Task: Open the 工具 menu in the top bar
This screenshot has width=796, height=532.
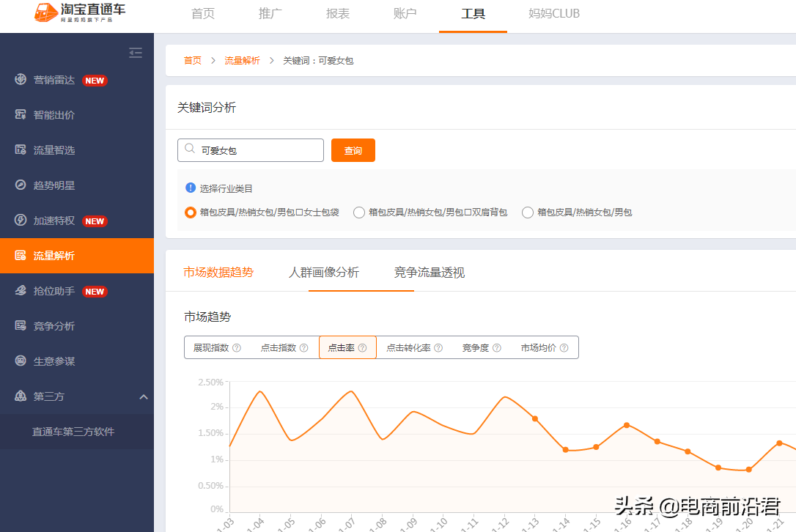Action: click(473, 13)
